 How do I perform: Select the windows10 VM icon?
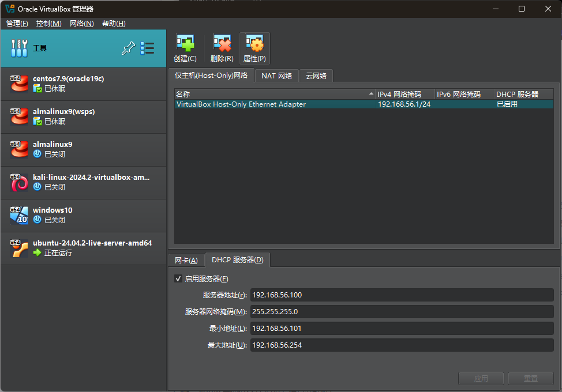coord(19,216)
